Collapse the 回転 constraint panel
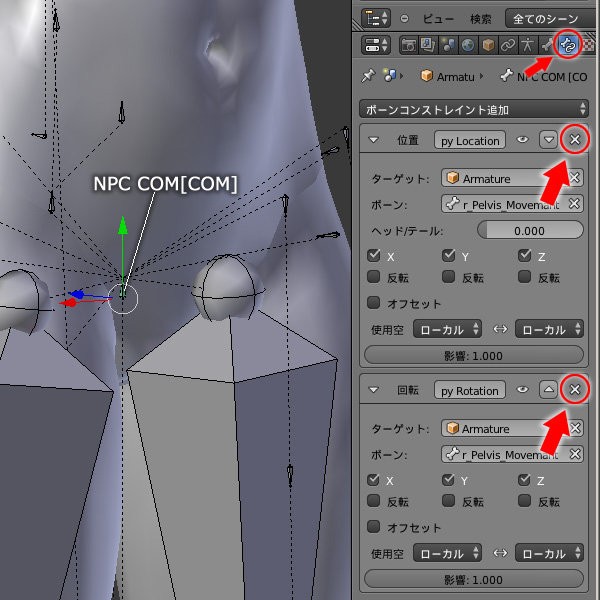Viewport: 600px width, 600px height. (x=373, y=390)
